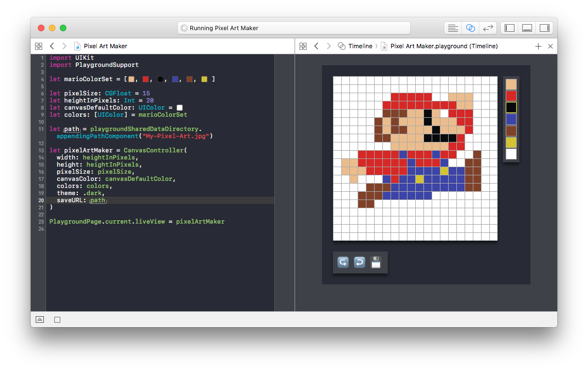Show the Version editor
This screenshot has height=371, width=588.
click(x=488, y=28)
